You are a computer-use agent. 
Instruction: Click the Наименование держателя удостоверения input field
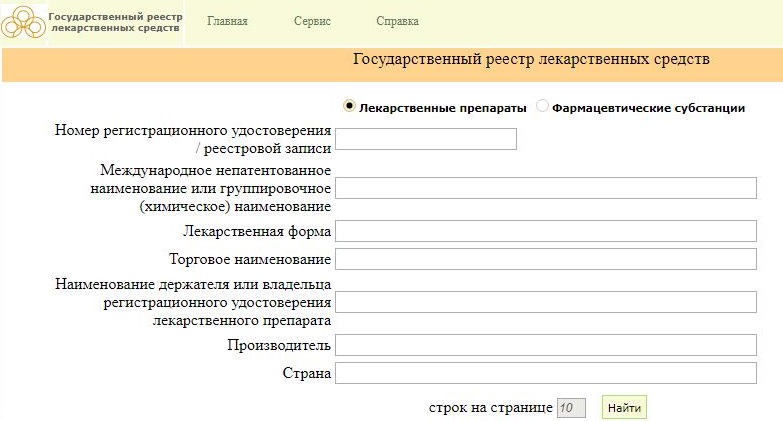coord(546,303)
